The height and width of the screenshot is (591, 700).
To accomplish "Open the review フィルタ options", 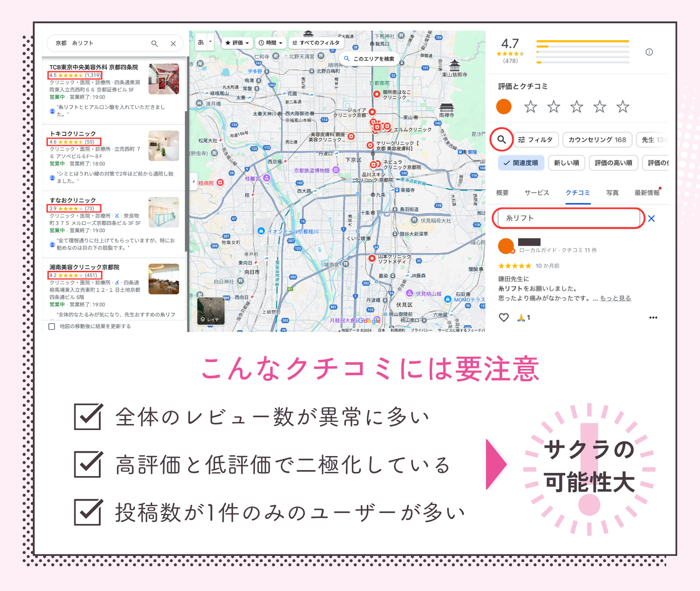I will (536, 140).
